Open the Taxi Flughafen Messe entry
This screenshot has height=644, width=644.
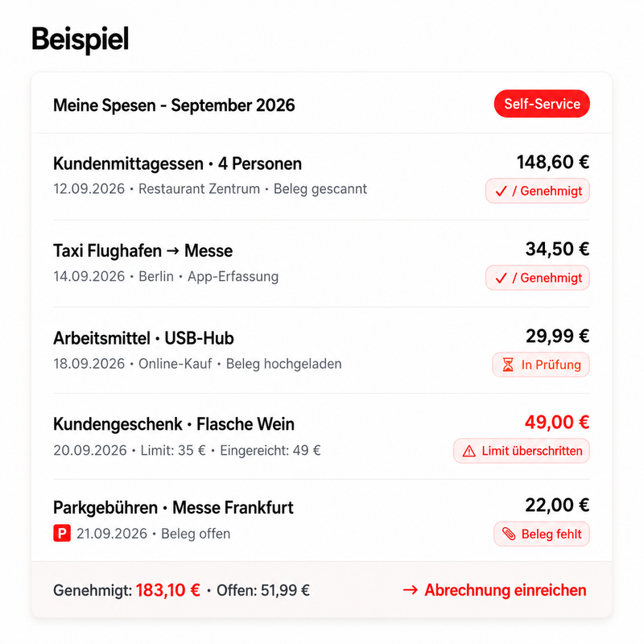(x=321, y=264)
